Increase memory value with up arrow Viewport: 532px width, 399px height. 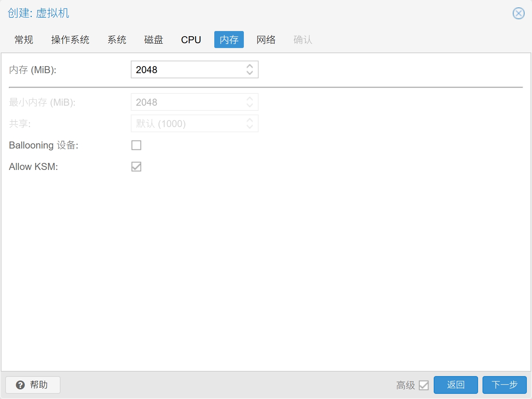pyautogui.click(x=250, y=66)
